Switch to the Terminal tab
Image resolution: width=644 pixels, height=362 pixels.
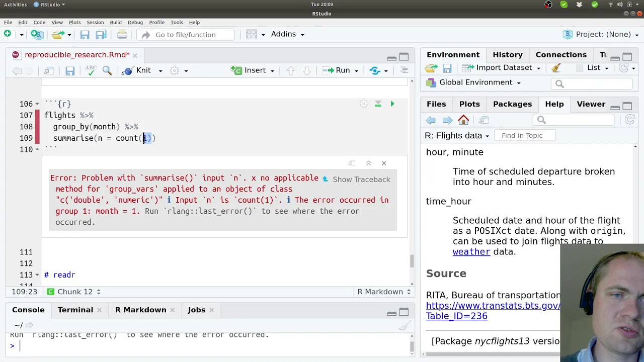pyautogui.click(x=75, y=310)
